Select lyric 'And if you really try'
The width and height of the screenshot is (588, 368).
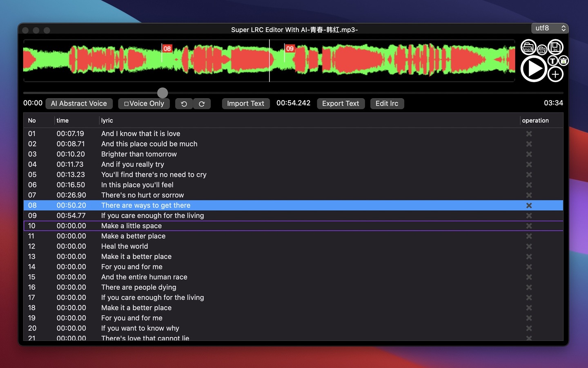click(132, 164)
